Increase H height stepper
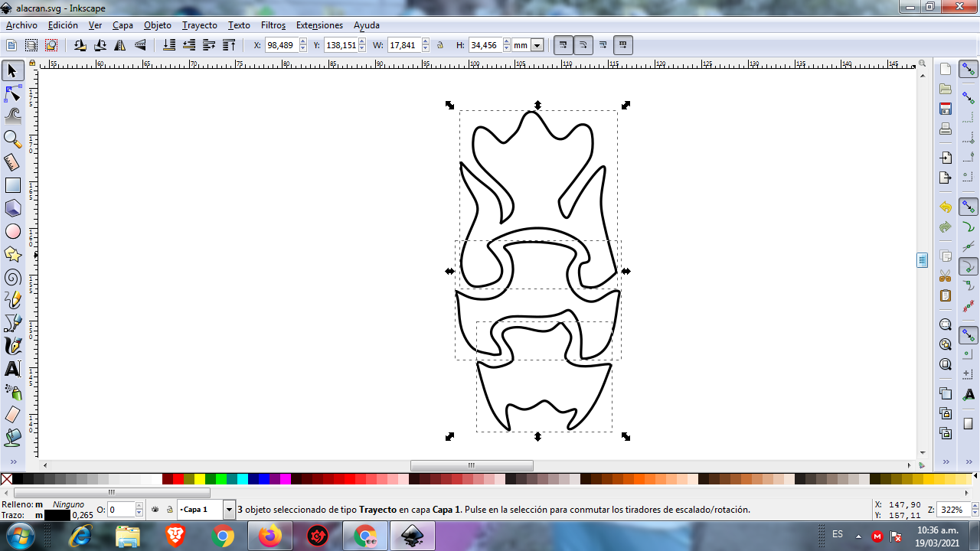The image size is (980, 551). click(x=507, y=42)
